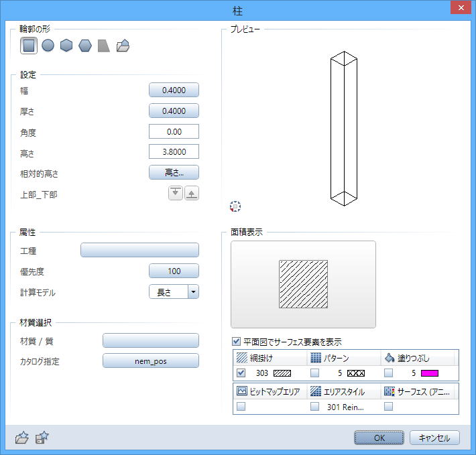Viewport: 476px width, 455px height.
Task: Click the save as favorite icon
Action: (42, 438)
